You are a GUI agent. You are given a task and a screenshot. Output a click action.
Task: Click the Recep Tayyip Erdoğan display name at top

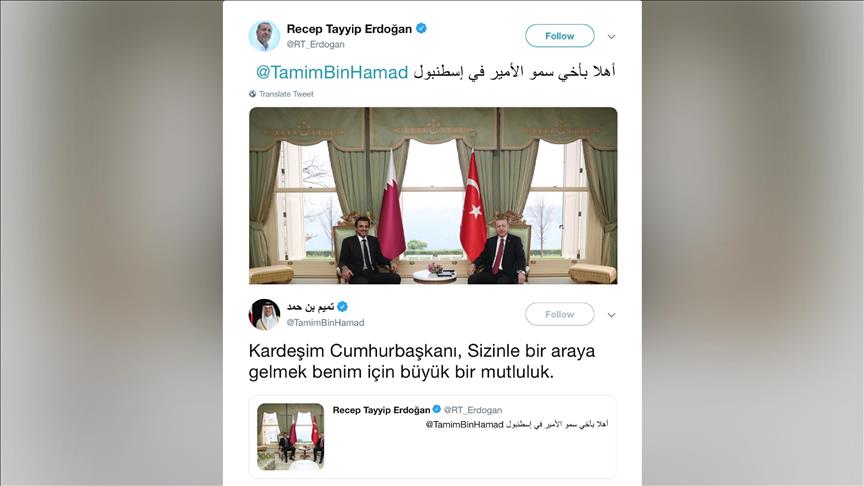349,29
